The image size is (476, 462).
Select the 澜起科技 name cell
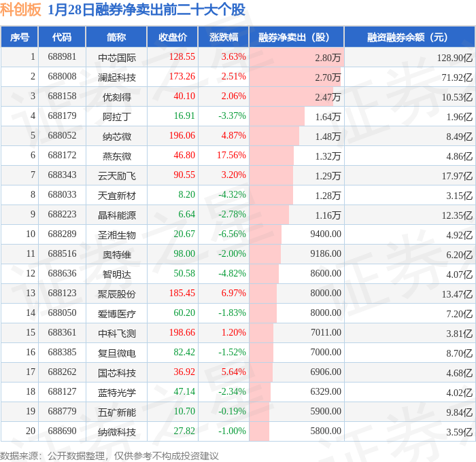tap(116, 77)
